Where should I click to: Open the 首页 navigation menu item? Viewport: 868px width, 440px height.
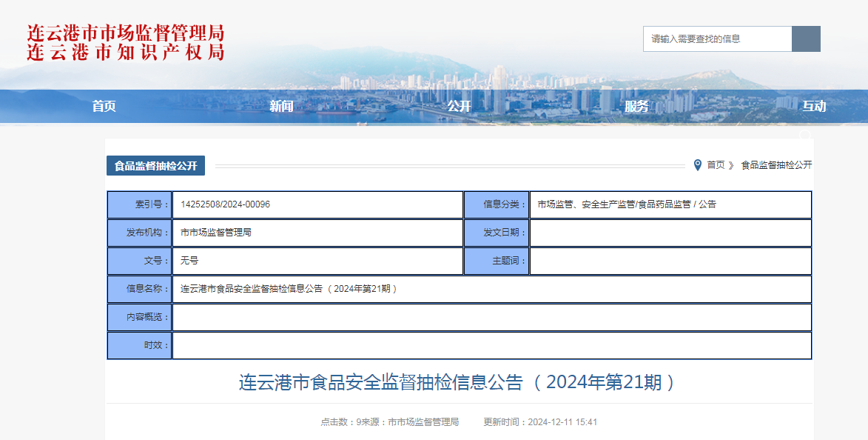pos(104,107)
